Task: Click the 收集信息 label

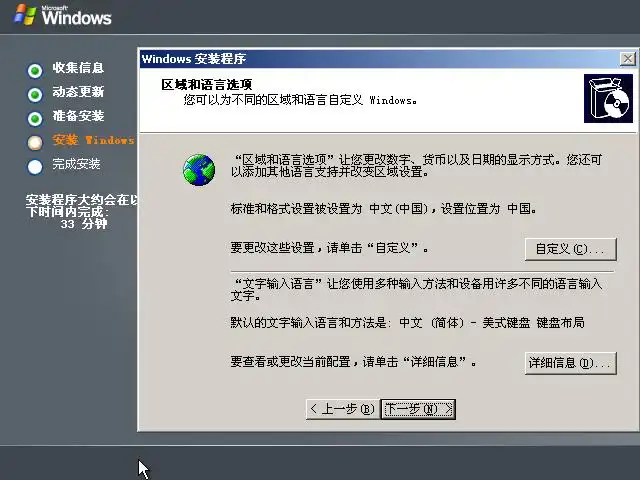Action: coord(78,68)
